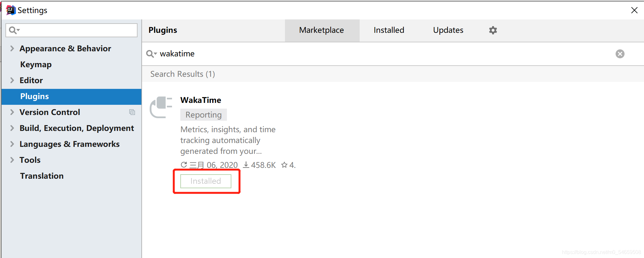Expand Appearance & Behavior section
644x258 pixels.
12,48
